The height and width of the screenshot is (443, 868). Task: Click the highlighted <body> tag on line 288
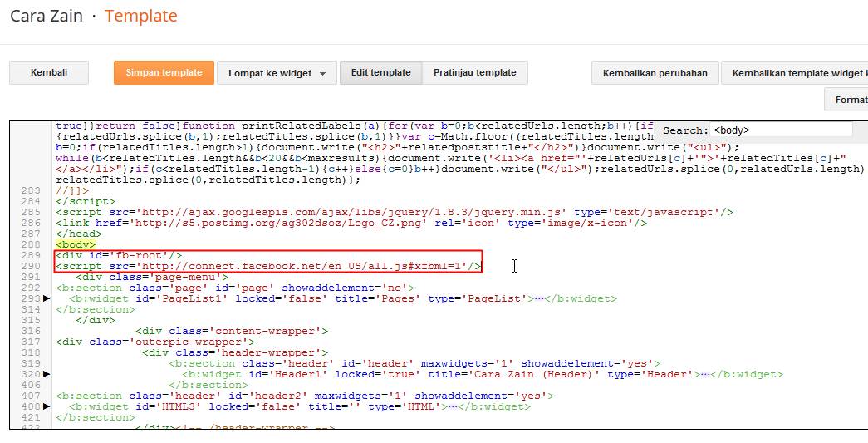[76, 244]
